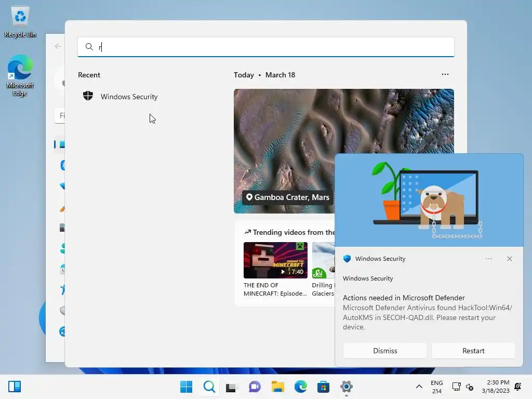Open Task View in the taskbar

231,387
